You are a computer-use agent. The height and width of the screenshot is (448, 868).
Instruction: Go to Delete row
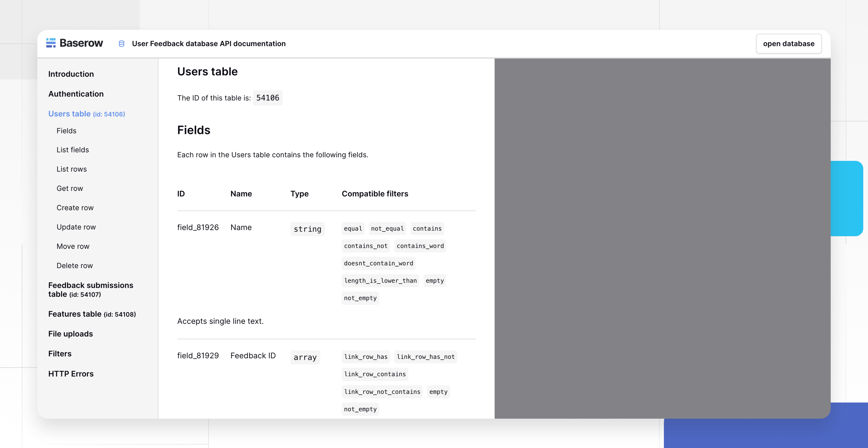(74, 266)
